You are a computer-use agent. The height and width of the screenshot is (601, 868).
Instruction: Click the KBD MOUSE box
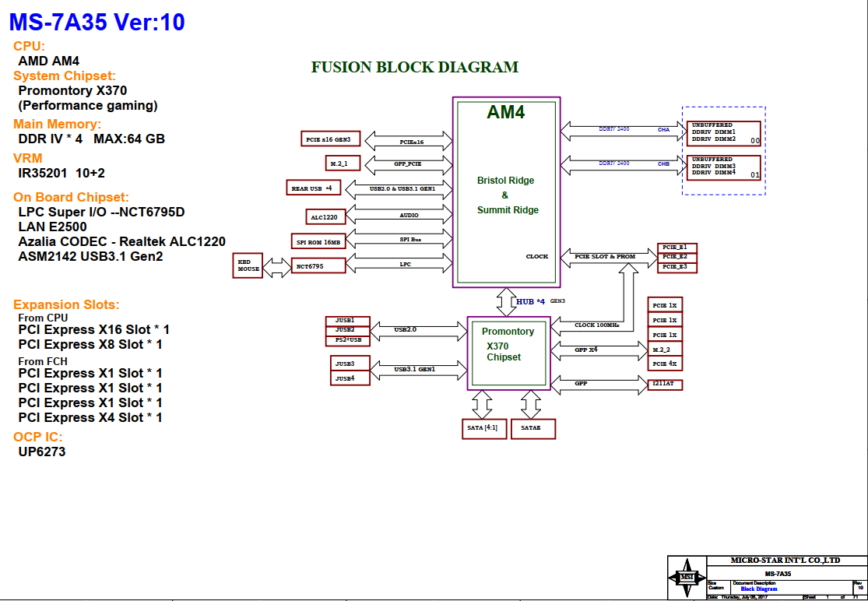coord(248,265)
